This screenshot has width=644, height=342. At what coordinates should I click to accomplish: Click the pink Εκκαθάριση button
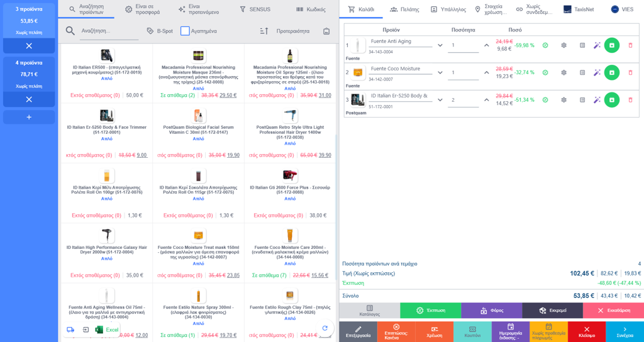613,311
